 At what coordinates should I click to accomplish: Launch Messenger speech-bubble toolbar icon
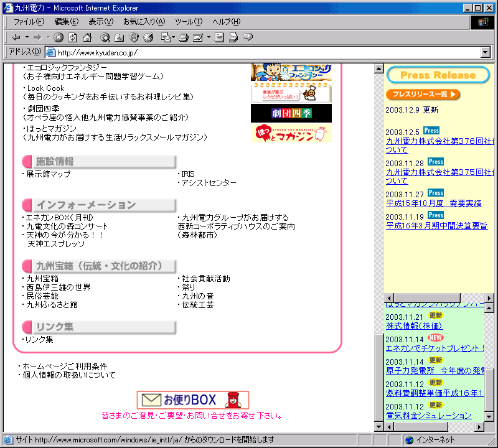click(248, 37)
